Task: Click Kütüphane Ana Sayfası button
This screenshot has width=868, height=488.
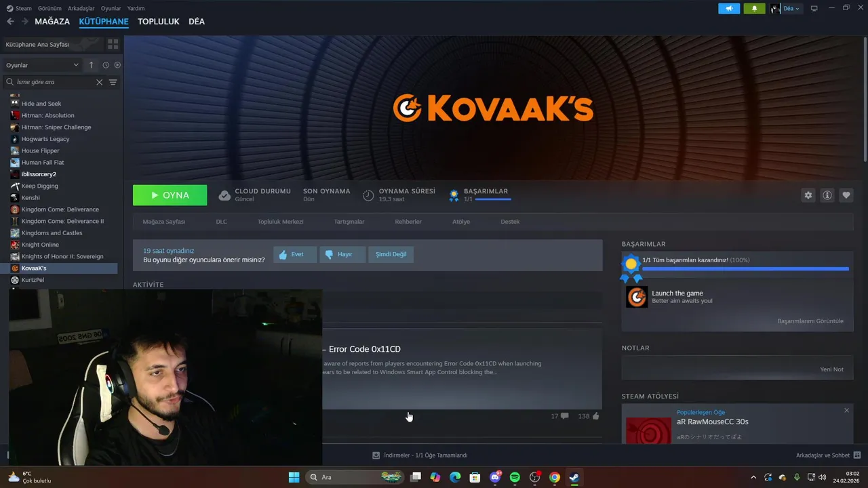Action: (52, 44)
